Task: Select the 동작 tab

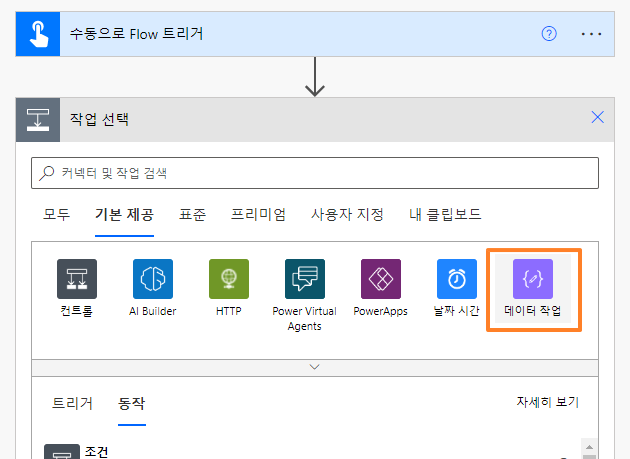Action: (x=132, y=403)
